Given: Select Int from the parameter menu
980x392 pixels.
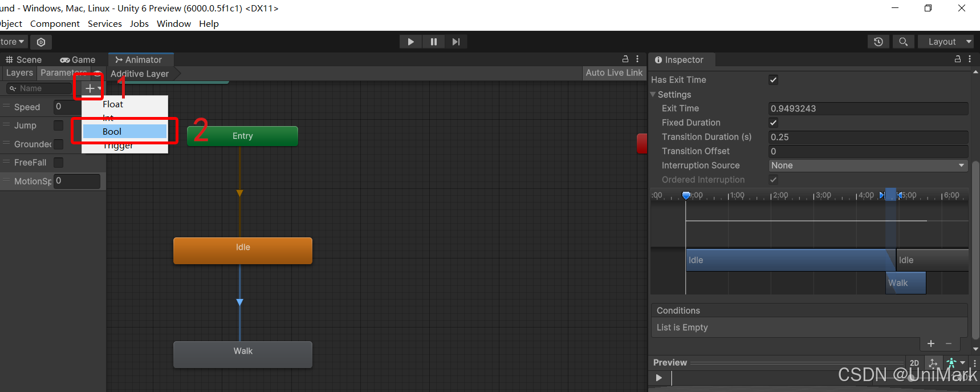Looking at the screenshot, I should coord(125,118).
